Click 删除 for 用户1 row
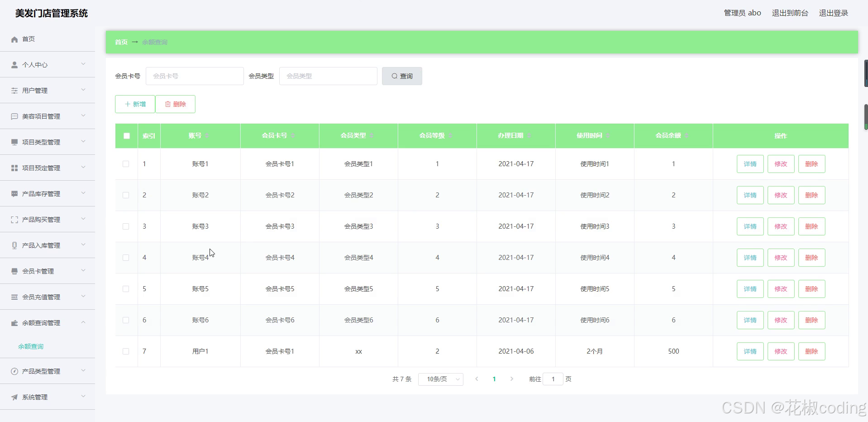 pyautogui.click(x=811, y=351)
